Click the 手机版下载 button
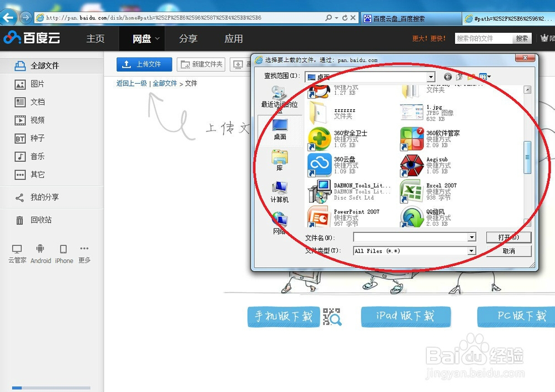555x392 pixels. [284, 317]
